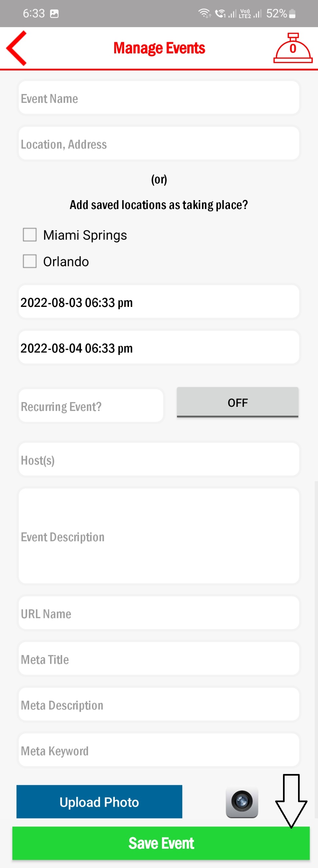Screen dimensions: 318x868
Task: Check the Miami Springs checkbox
Action: 30,235
